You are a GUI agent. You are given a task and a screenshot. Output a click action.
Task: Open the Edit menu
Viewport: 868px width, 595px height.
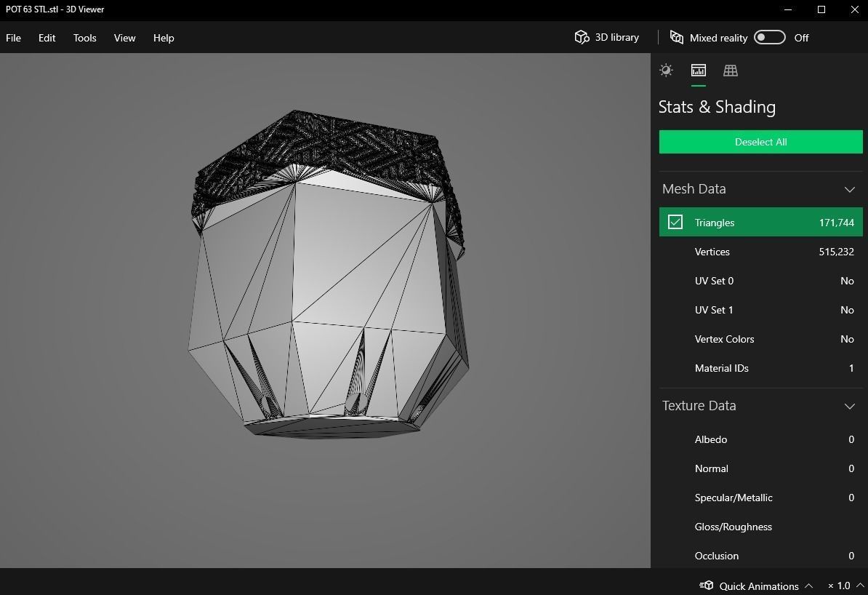tap(47, 38)
